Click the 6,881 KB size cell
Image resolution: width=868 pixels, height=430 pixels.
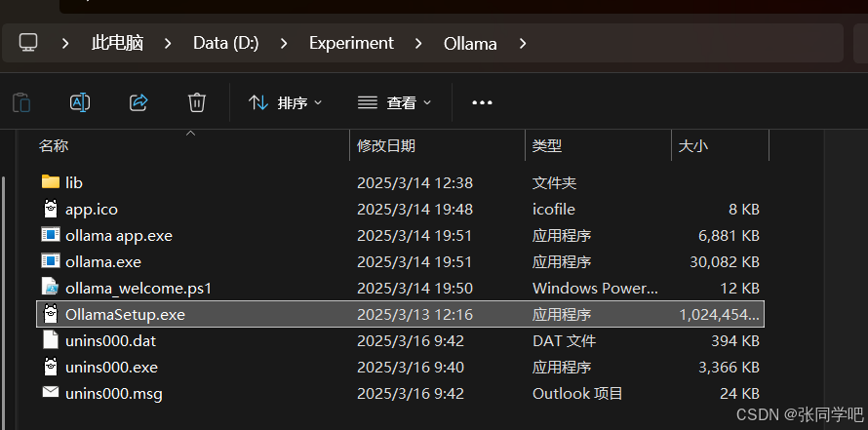(730, 236)
